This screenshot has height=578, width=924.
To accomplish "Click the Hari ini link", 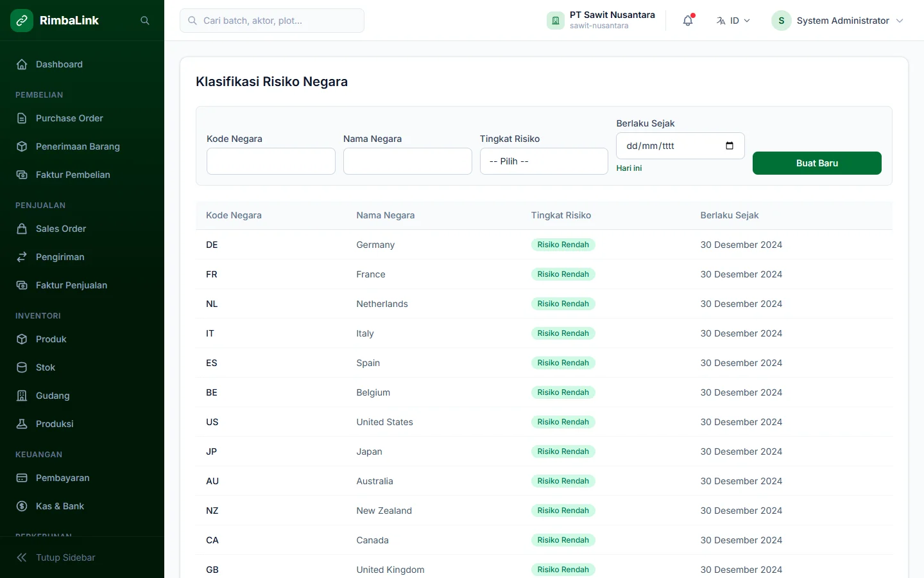I will pos(629,168).
